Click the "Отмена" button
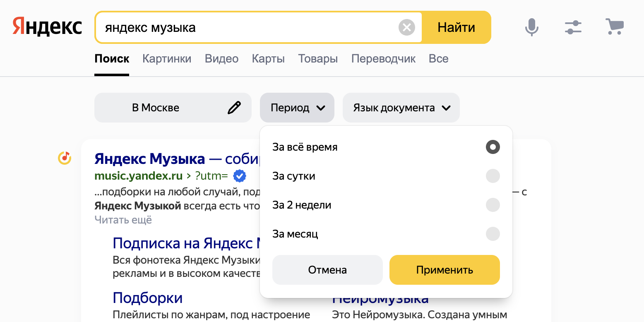The width and height of the screenshot is (644, 322). 327,270
